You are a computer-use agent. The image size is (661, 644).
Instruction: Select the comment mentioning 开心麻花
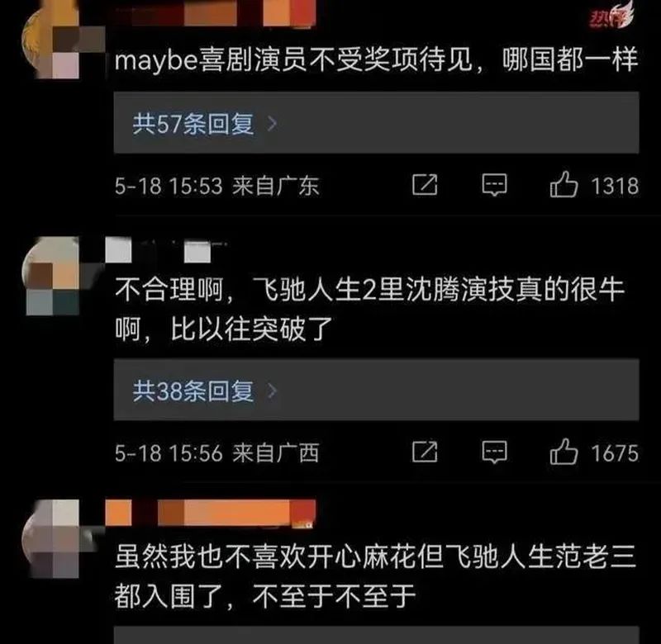pos(375,576)
